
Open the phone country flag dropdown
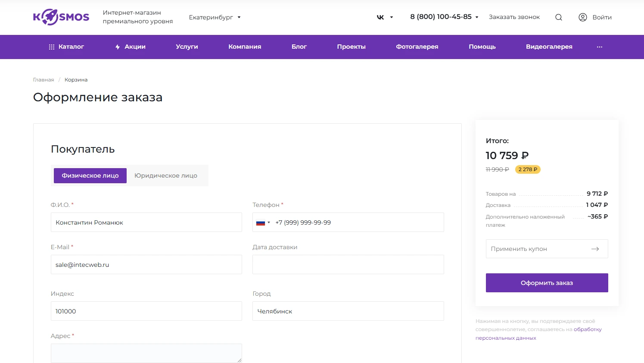click(x=263, y=222)
